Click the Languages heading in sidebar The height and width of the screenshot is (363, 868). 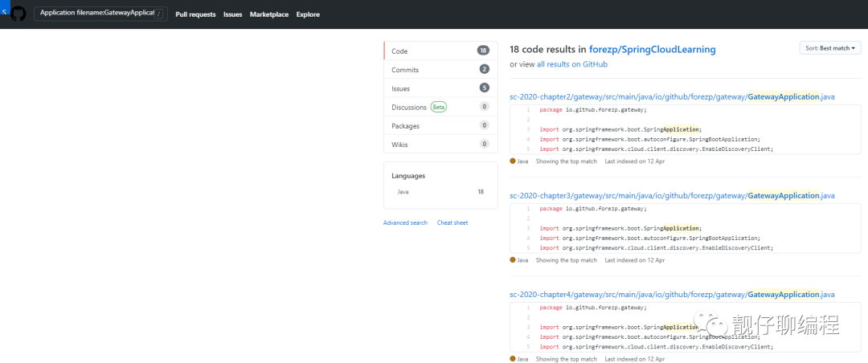point(408,176)
